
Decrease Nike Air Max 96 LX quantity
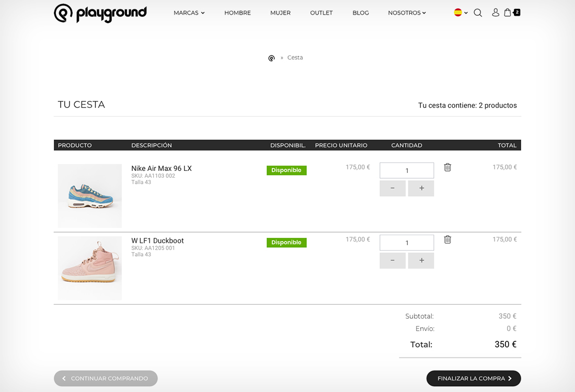tap(393, 188)
